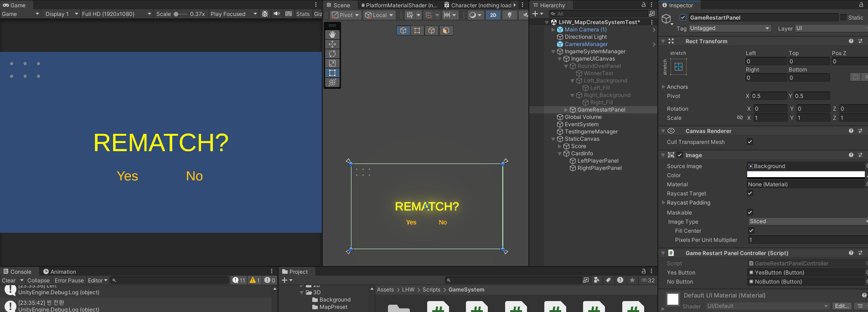The height and width of the screenshot is (312, 868).
Task: Toggle 2D view mode in Scene
Action: coord(493,15)
